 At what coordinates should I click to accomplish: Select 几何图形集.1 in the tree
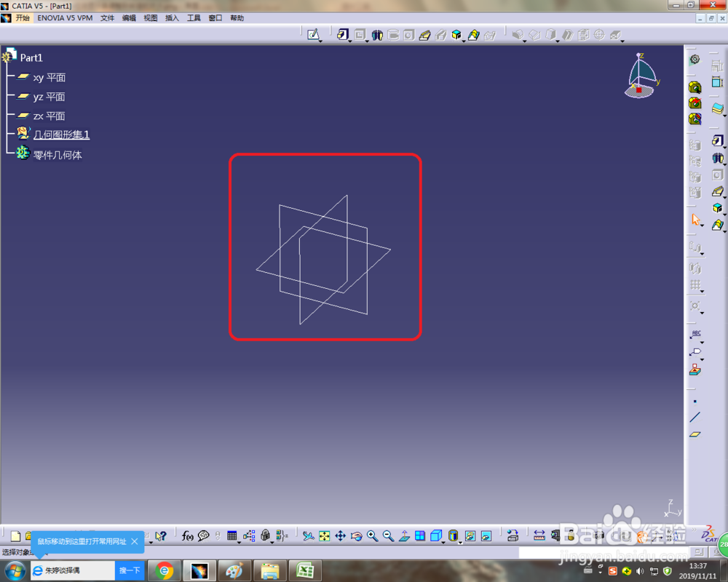coord(53,135)
